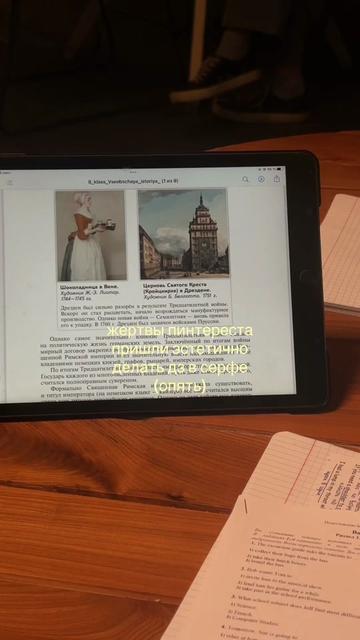The width and height of the screenshot is (360, 640).
Task: Tap the Dresden paragraph below the captions
Action: (144, 314)
